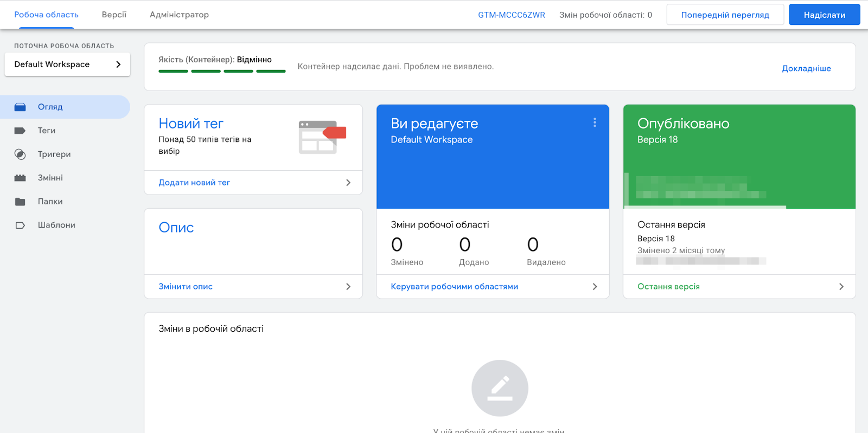Click Додати новий тег link
The height and width of the screenshot is (433, 868).
coord(194,183)
